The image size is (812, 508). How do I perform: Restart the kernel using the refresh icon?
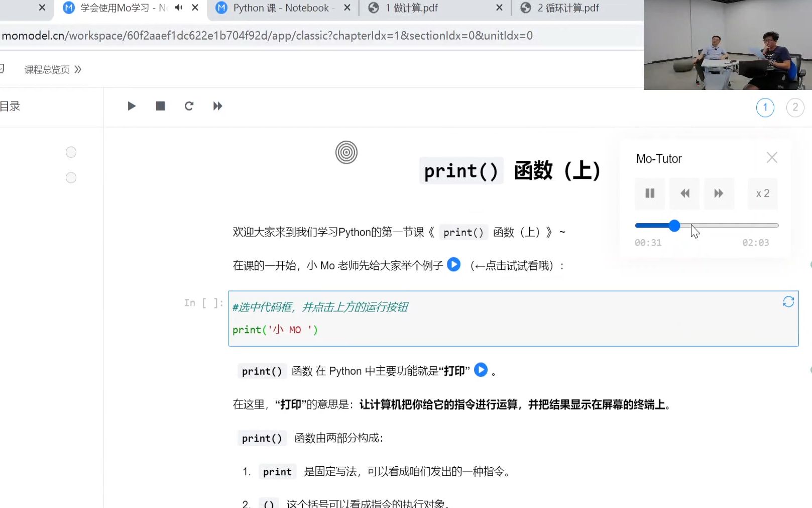point(189,106)
